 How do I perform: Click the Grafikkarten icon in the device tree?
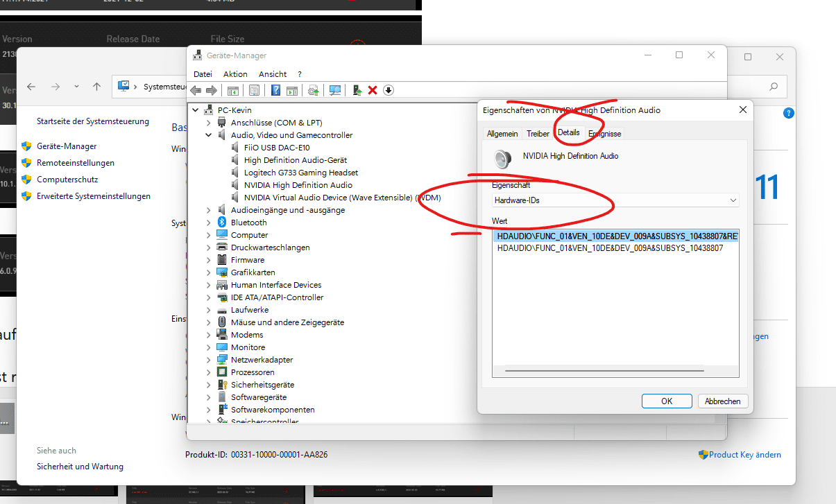click(222, 272)
